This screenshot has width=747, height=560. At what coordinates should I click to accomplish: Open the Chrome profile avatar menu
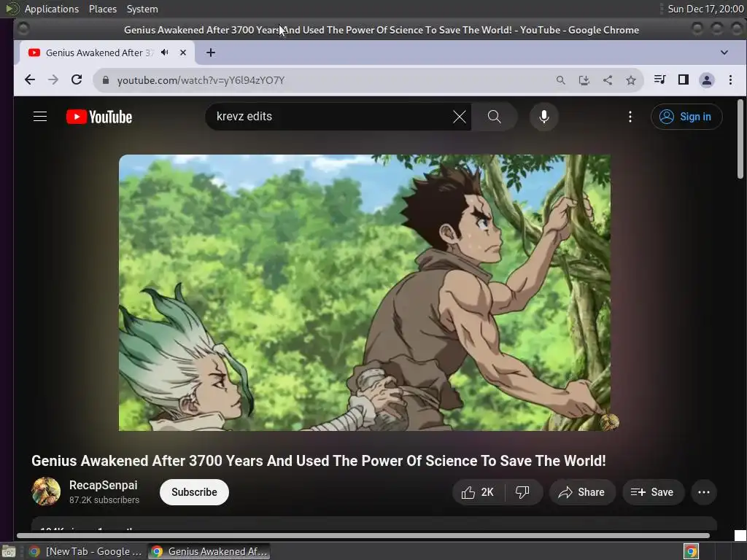pyautogui.click(x=706, y=80)
